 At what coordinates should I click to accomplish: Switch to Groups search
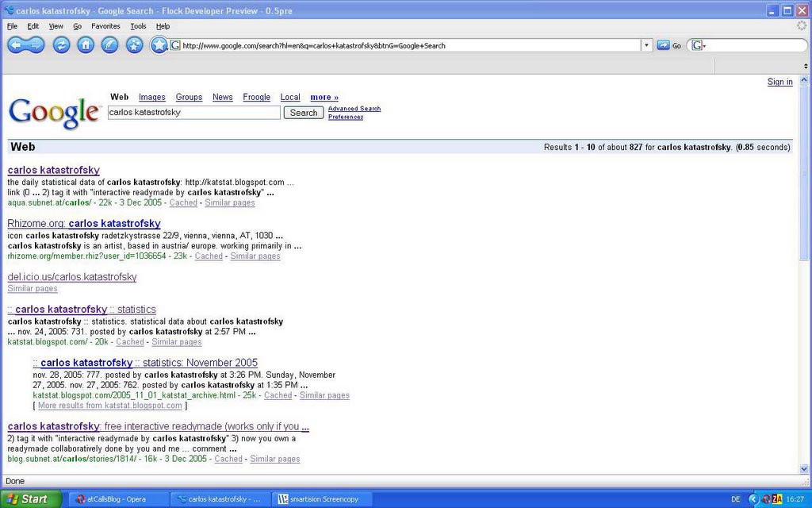(x=189, y=97)
